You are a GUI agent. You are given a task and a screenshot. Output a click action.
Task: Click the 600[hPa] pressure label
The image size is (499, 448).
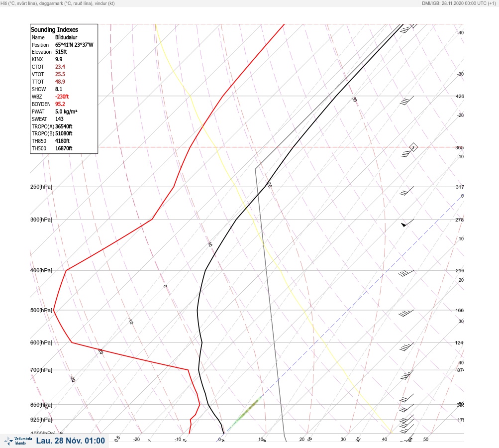[41, 342]
